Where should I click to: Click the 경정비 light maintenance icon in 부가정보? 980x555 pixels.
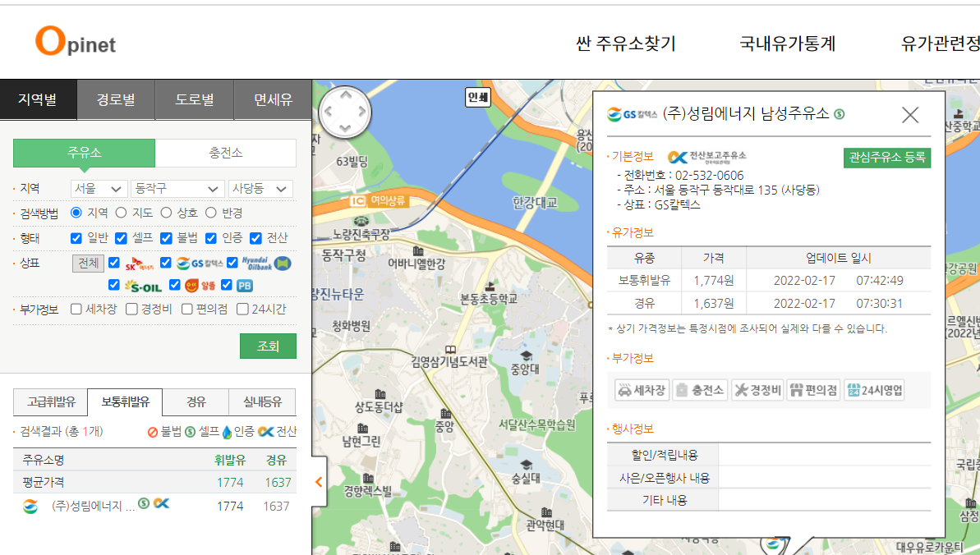tap(757, 390)
